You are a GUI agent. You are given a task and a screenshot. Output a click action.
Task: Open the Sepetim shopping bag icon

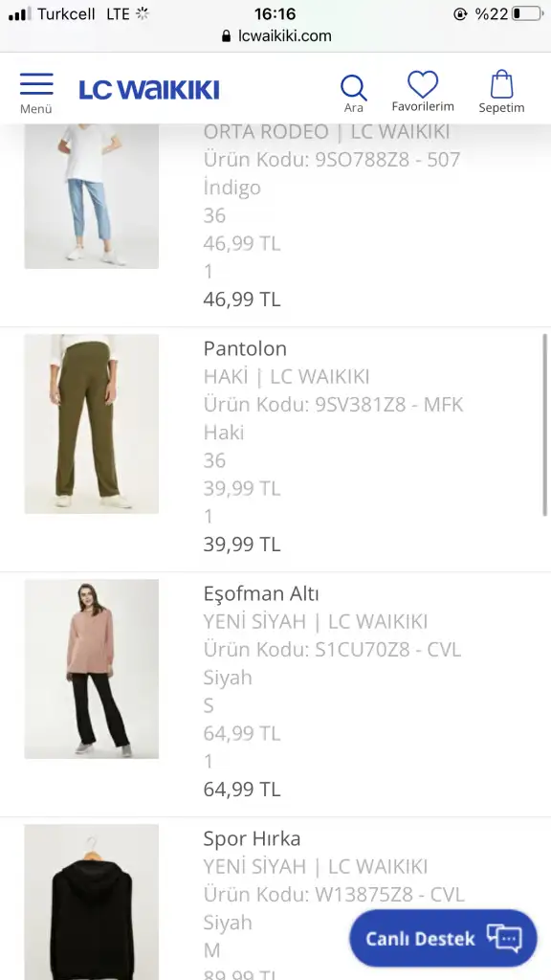501,84
